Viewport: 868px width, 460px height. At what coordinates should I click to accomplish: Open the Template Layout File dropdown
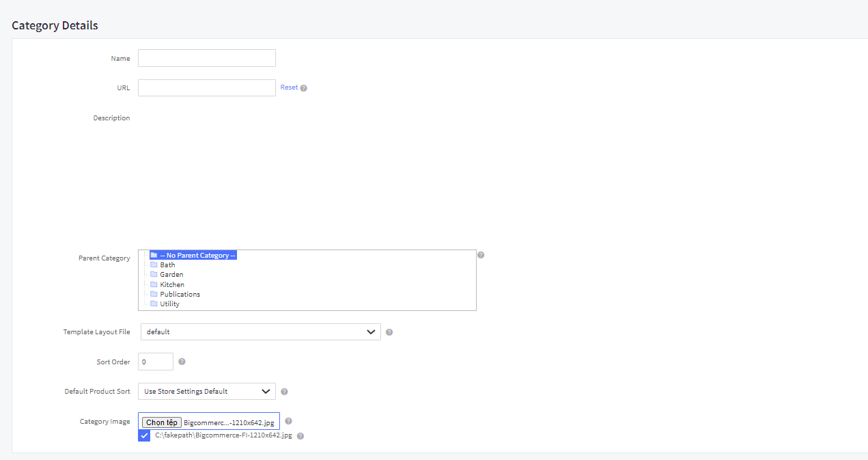tap(260, 332)
